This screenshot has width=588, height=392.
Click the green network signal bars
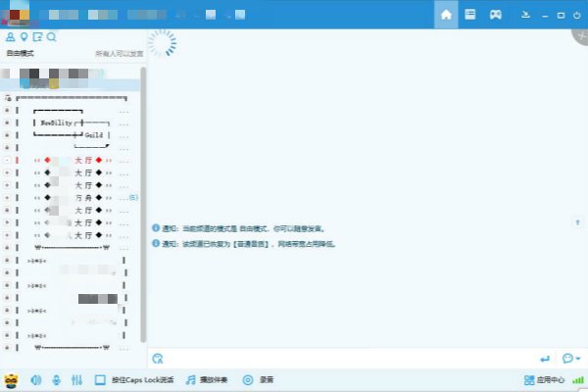(578, 380)
